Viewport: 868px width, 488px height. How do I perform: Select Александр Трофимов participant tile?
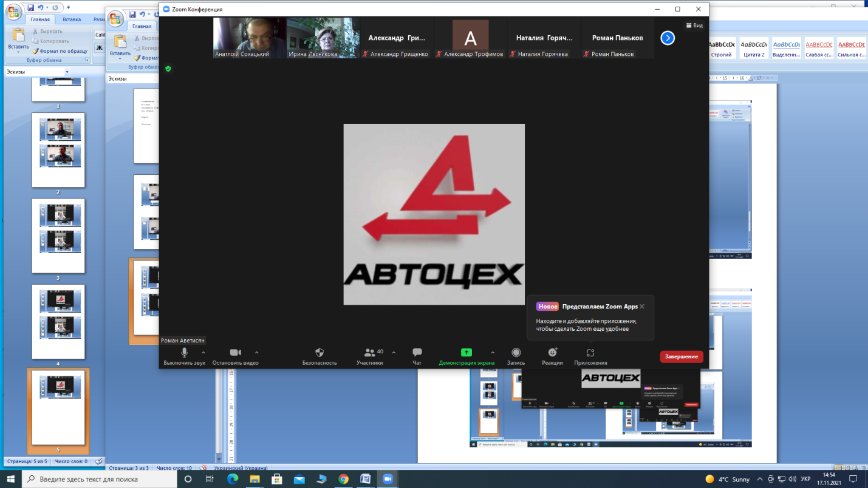[x=470, y=38]
